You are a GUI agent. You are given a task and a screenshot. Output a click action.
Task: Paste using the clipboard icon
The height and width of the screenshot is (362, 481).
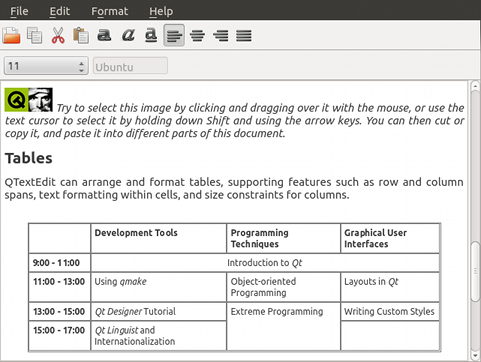[81, 35]
